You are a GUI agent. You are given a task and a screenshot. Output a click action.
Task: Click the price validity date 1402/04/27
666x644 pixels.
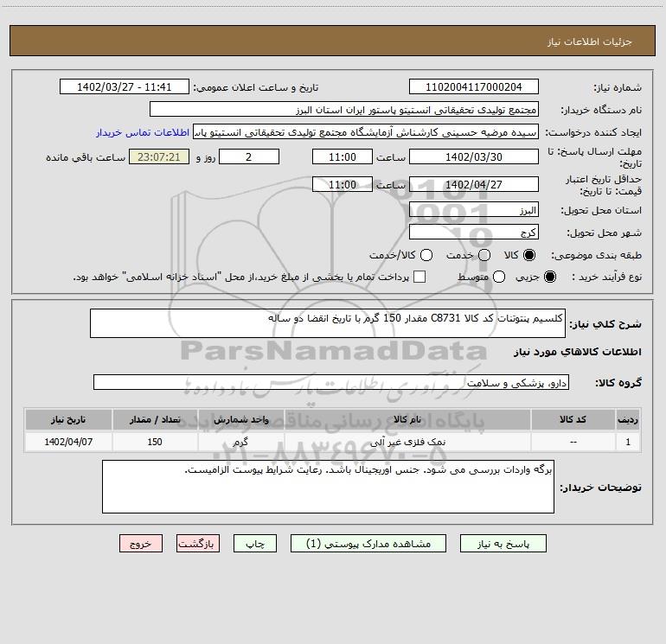pos(474,185)
